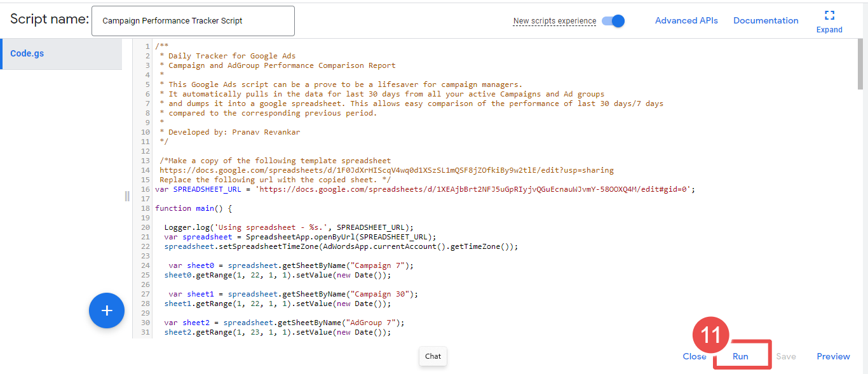Click the Logger.log code line
Screen dimensions: 868x374
288,227
